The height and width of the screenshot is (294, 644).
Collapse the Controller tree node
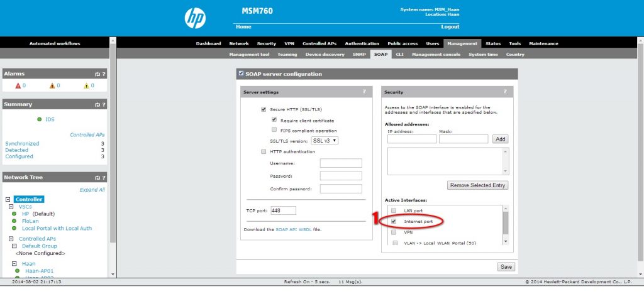pos(8,199)
